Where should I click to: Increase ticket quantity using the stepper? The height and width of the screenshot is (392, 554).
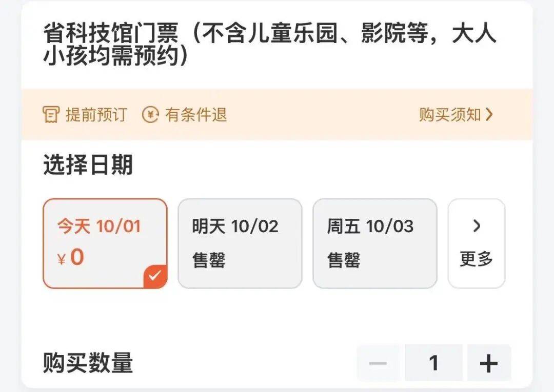pyautogui.click(x=488, y=363)
